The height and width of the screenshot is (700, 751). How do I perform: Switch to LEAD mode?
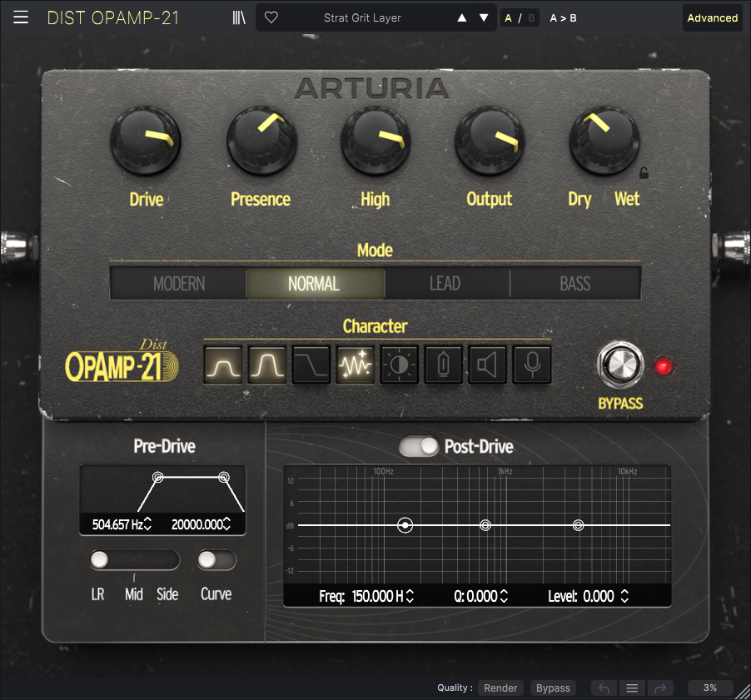445,284
